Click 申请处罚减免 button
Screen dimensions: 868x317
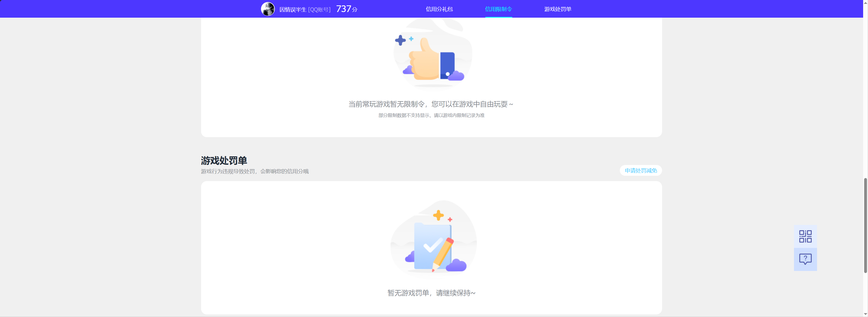click(x=641, y=171)
